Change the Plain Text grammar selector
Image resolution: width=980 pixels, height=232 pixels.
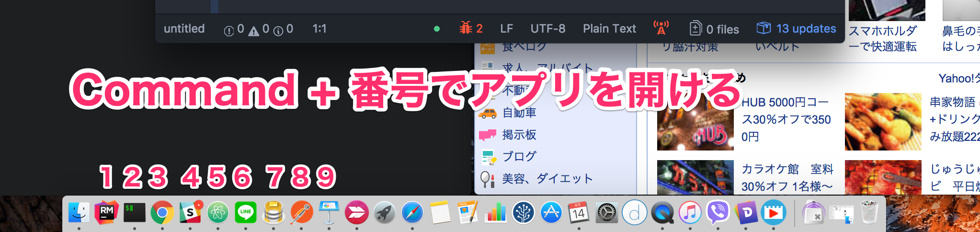[x=609, y=29]
